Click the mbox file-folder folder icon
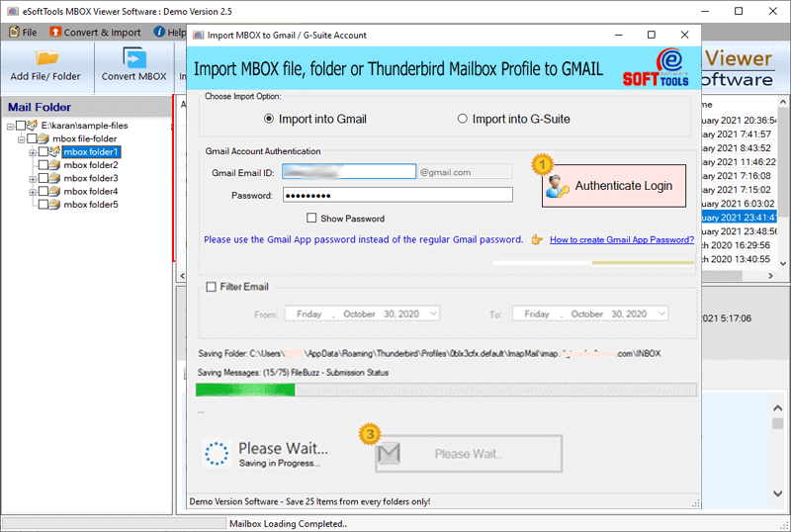This screenshot has height=532, width=791. 44,138
